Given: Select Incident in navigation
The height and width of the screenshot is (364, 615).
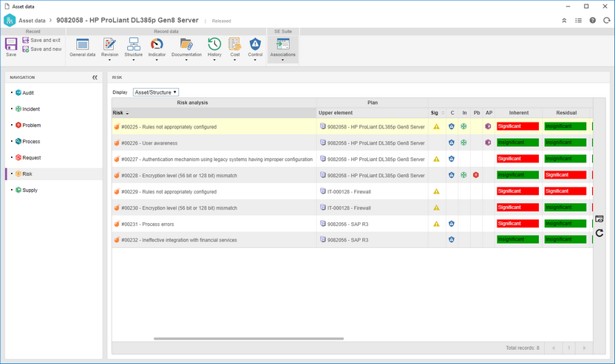Looking at the screenshot, I should coord(27,109).
